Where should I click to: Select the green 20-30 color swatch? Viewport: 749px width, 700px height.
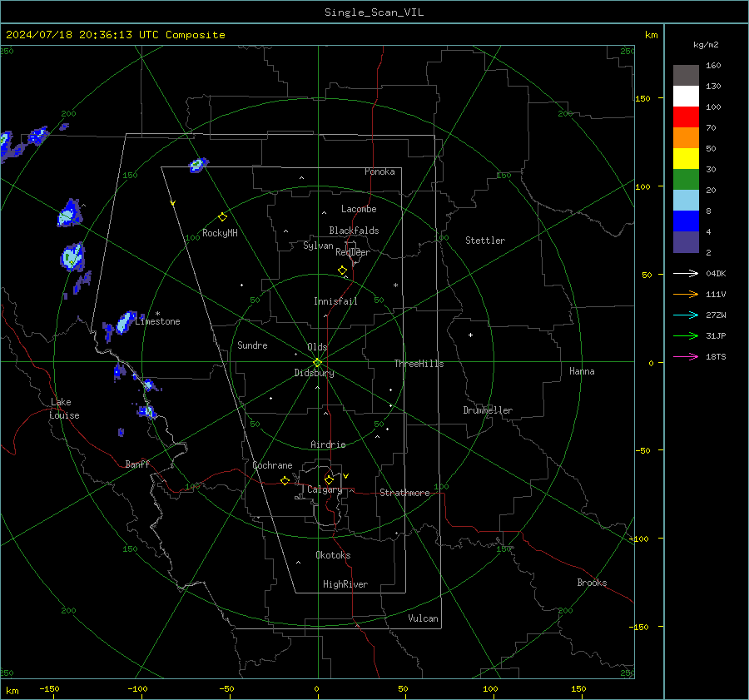point(686,180)
